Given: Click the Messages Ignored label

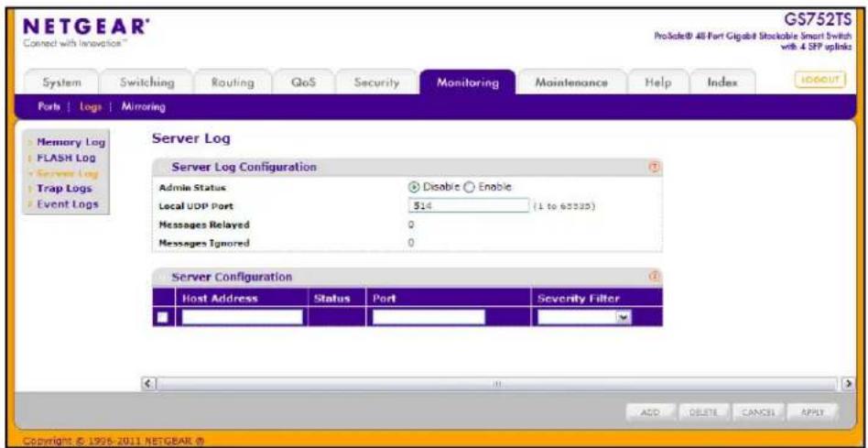Looking at the screenshot, I should pyautogui.click(x=203, y=243).
